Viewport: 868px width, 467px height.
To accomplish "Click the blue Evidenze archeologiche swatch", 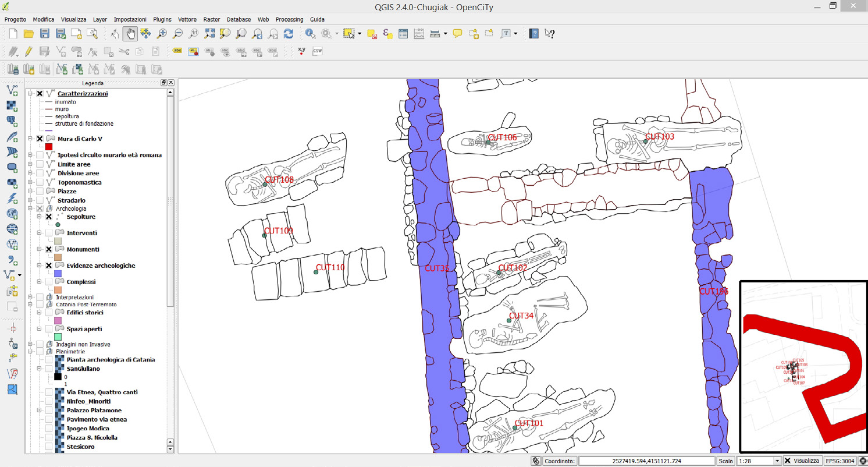I will (58, 274).
